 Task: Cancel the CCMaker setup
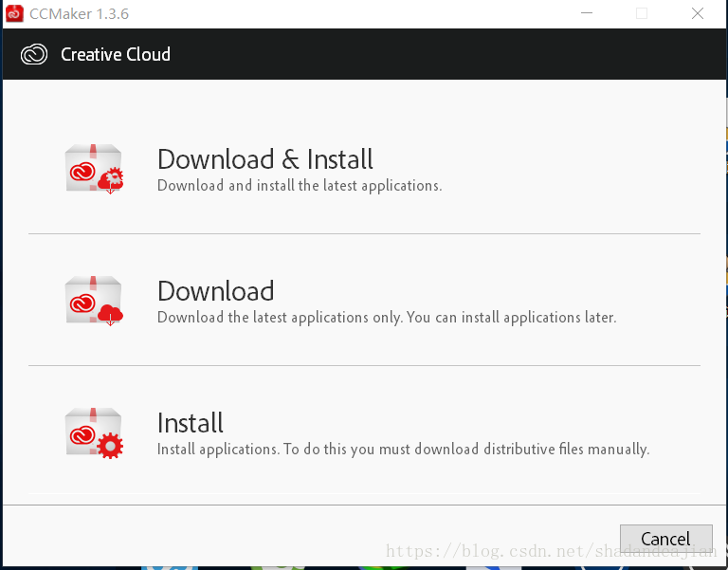[x=665, y=539]
